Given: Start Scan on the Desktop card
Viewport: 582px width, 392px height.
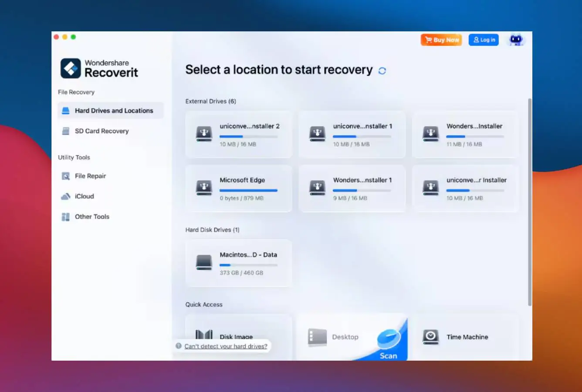Looking at the screenshot, I should pos(388,355).
